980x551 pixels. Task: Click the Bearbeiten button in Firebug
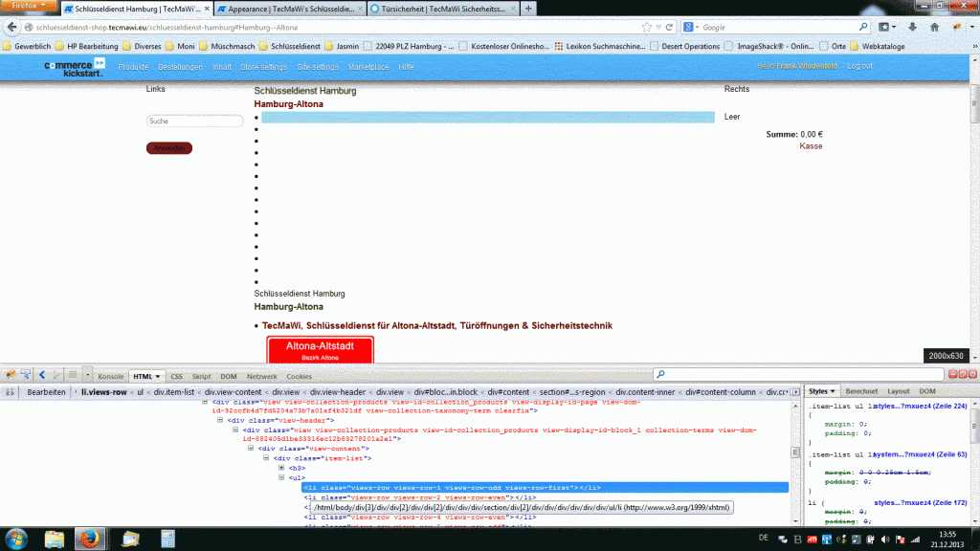click(x=46, y=392)
